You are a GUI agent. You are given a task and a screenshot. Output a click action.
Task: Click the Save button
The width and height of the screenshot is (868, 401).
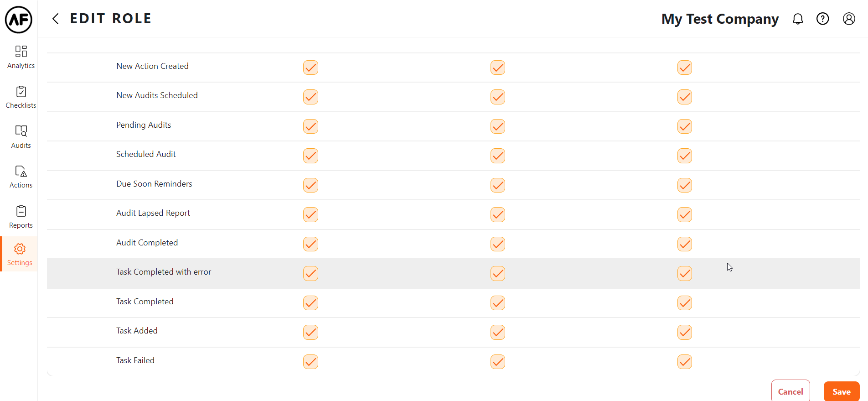coord(841,391)
